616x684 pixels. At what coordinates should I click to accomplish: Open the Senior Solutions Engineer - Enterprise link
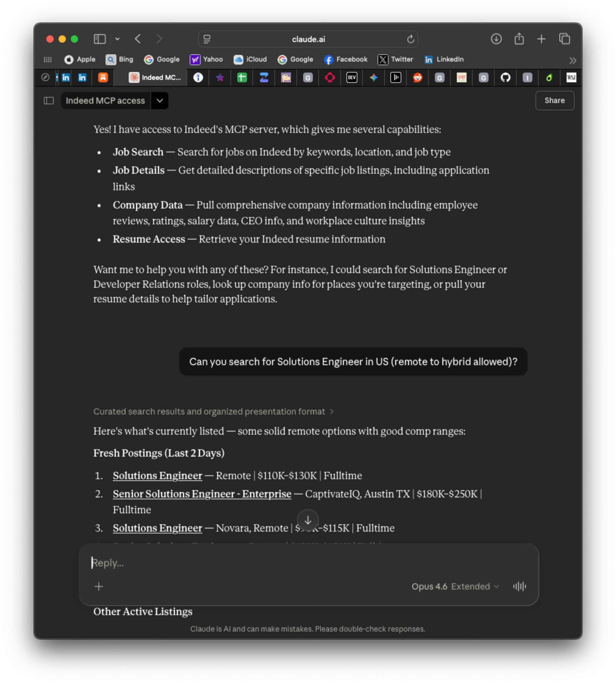pyautogui.click(x=202, y=494)
